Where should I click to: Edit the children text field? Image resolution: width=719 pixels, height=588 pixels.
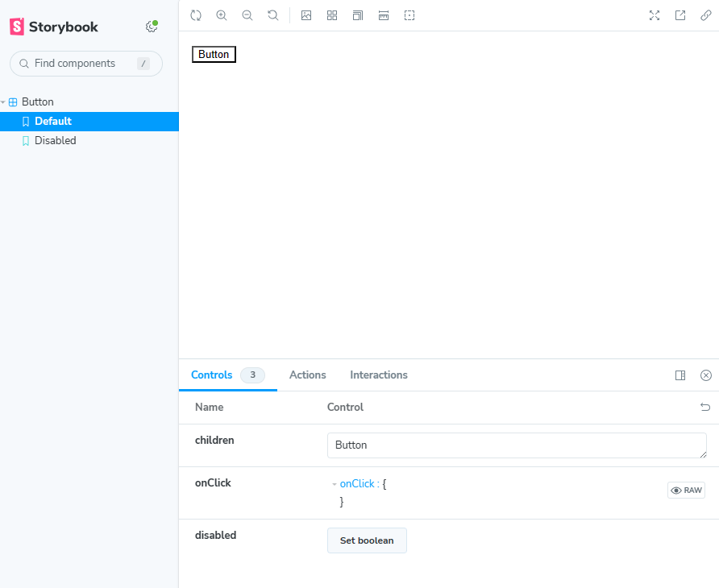[517, 445]
